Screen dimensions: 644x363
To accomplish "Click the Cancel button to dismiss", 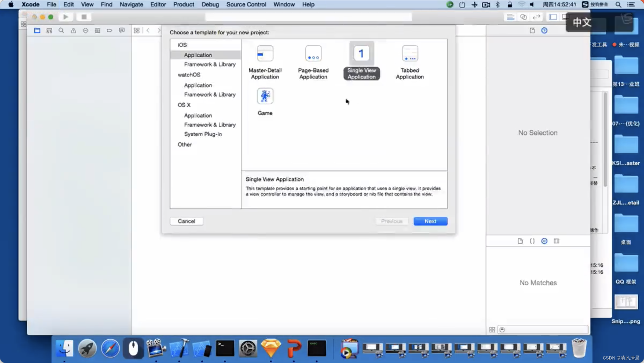I will tap(186, 221).
